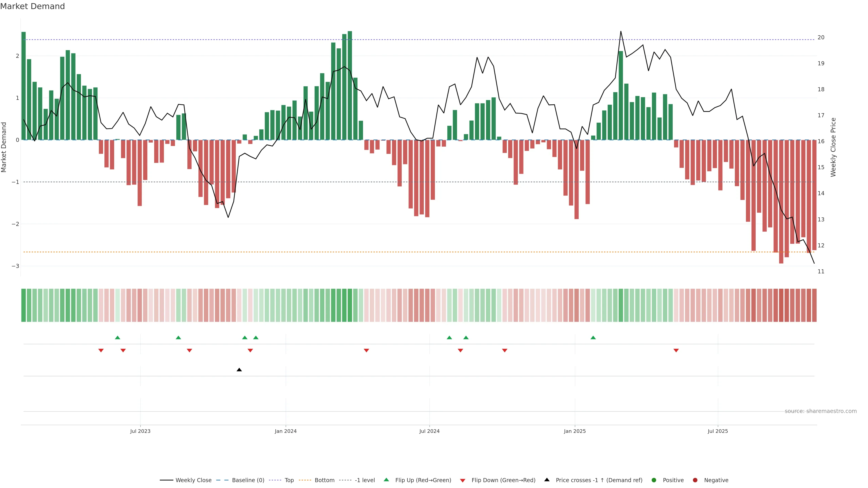Hide the Top dotted line via legend
Viewport: 868px width, 488px height.
click(x=289, y=480)
